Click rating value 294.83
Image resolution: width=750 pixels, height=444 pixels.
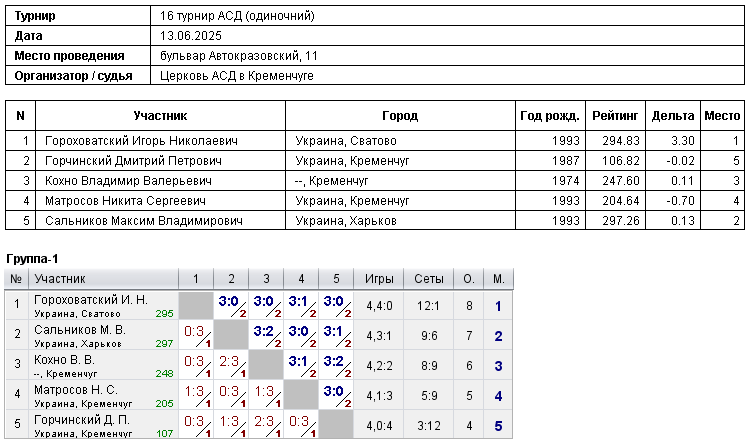[621, 141]
